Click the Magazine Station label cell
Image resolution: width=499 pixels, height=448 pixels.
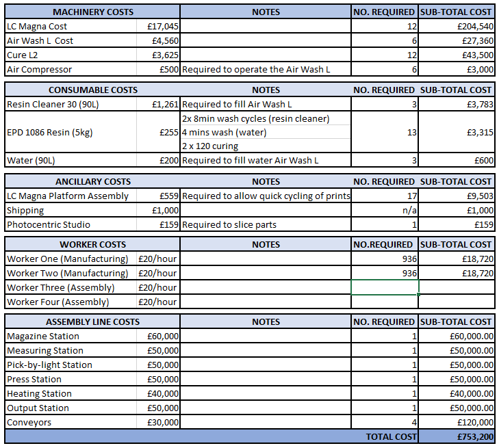(x=71, y=336)
